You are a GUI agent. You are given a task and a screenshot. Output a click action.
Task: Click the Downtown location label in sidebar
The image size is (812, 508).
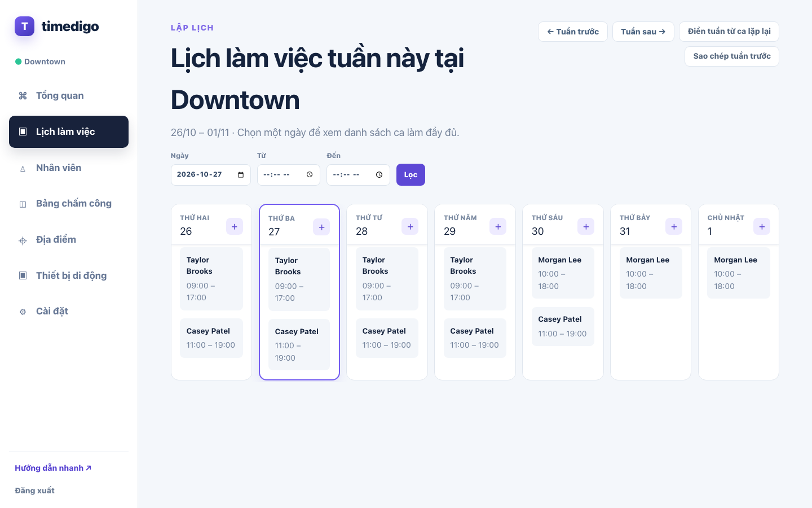point(45,62)
